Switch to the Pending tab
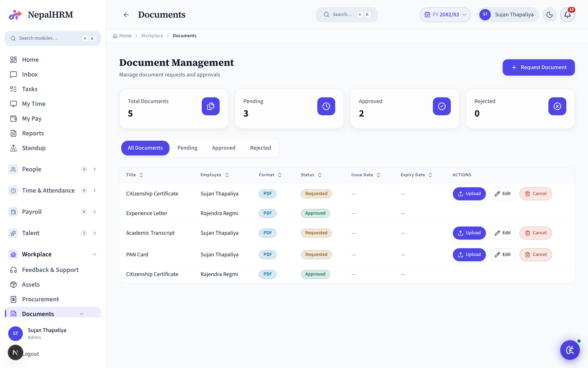Viewport: 588px width, 368px height. tap(187, 148)
